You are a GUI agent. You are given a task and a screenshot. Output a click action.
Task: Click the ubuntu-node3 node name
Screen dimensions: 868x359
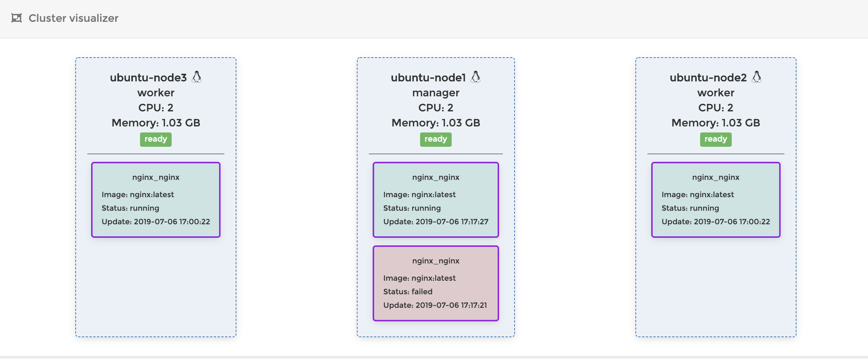pyautogui.click(x=148, y=78)
